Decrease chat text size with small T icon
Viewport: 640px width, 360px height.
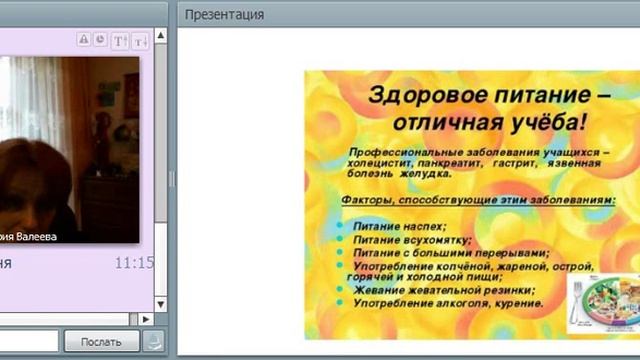140,42
